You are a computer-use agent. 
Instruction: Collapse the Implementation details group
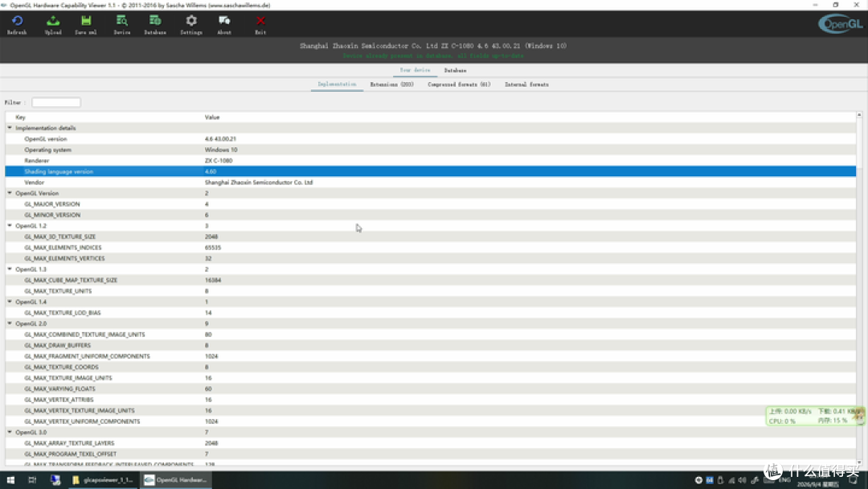(x=10, y=128)
